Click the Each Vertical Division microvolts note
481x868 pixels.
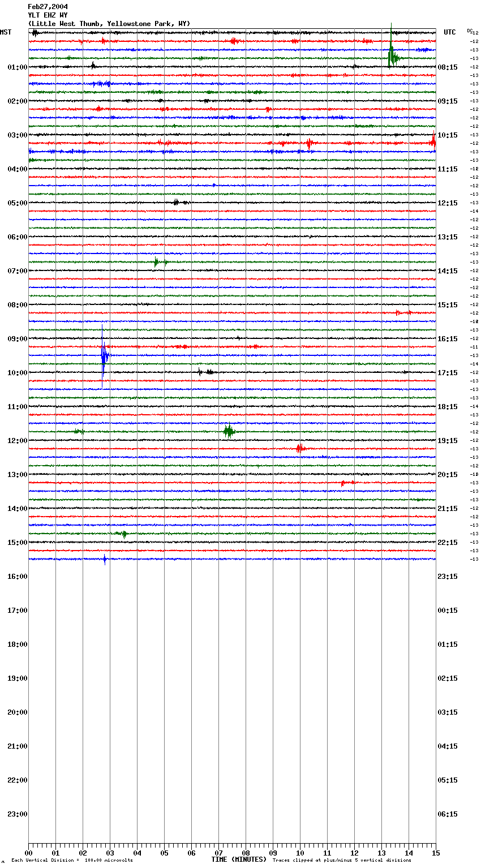(72, 861)
